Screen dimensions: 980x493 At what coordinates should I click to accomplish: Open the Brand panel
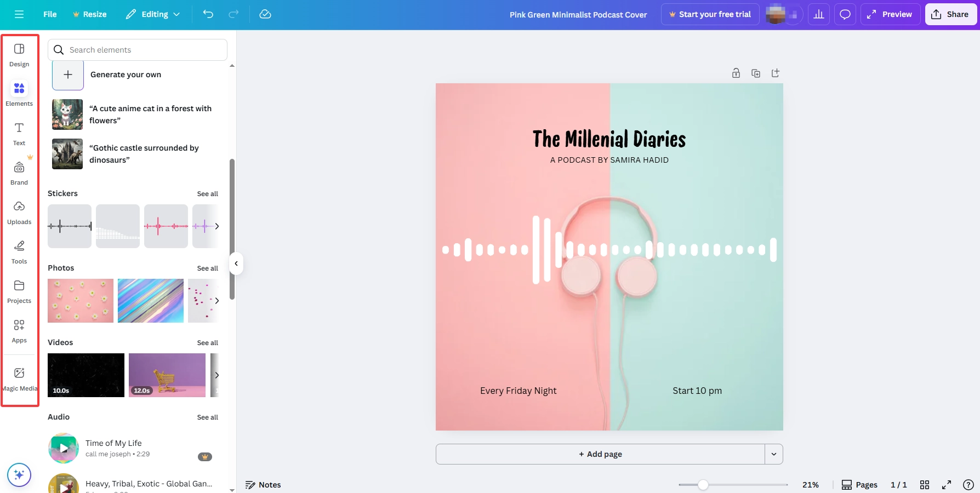19,172
